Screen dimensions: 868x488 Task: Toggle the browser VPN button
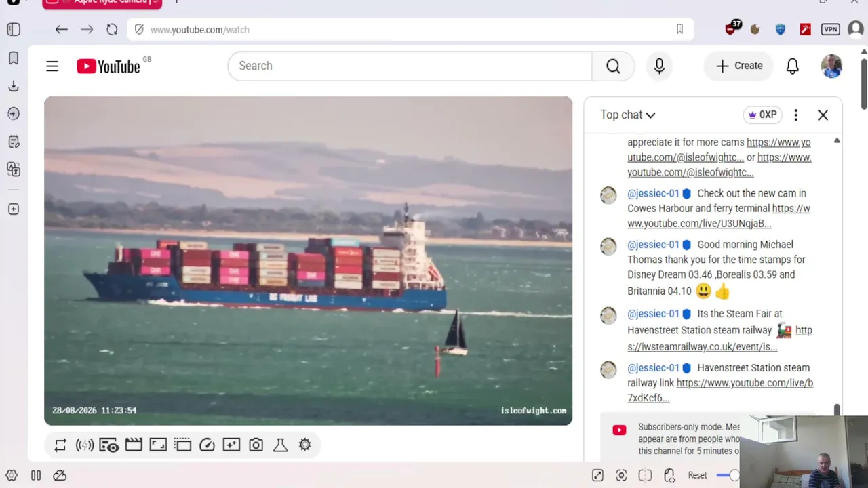pos(830,30)
